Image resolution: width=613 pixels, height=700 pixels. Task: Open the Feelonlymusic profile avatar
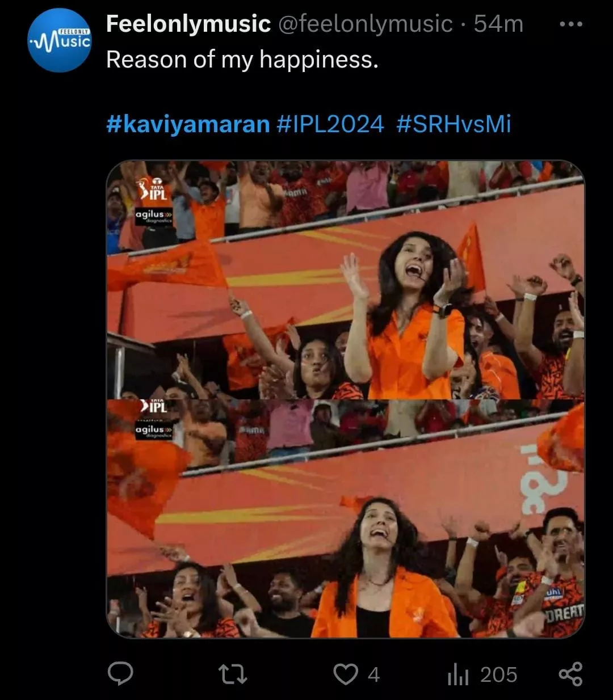point(60,40)
